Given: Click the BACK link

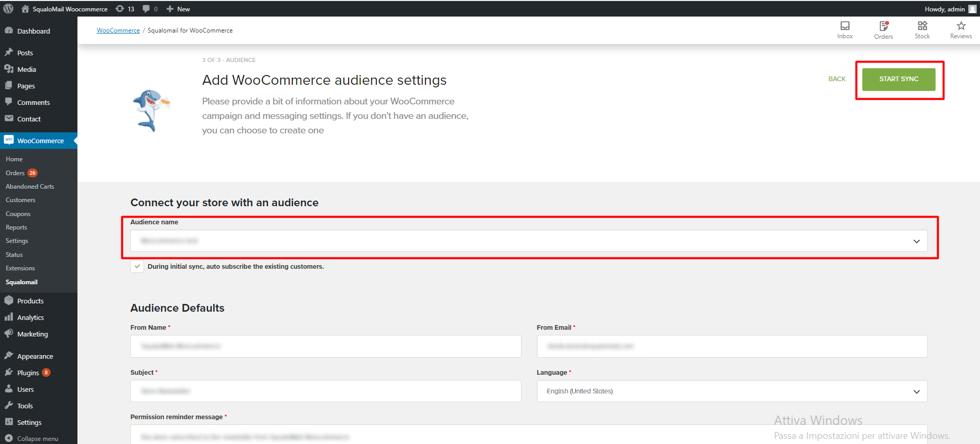Looking at the screenshot, I should tap(836, 79).
